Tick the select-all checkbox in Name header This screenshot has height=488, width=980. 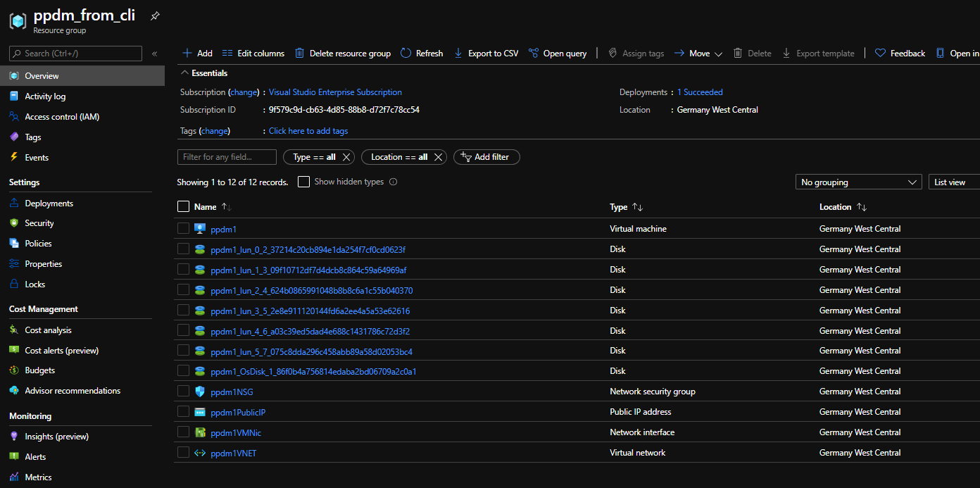click(x=184, y=206)
